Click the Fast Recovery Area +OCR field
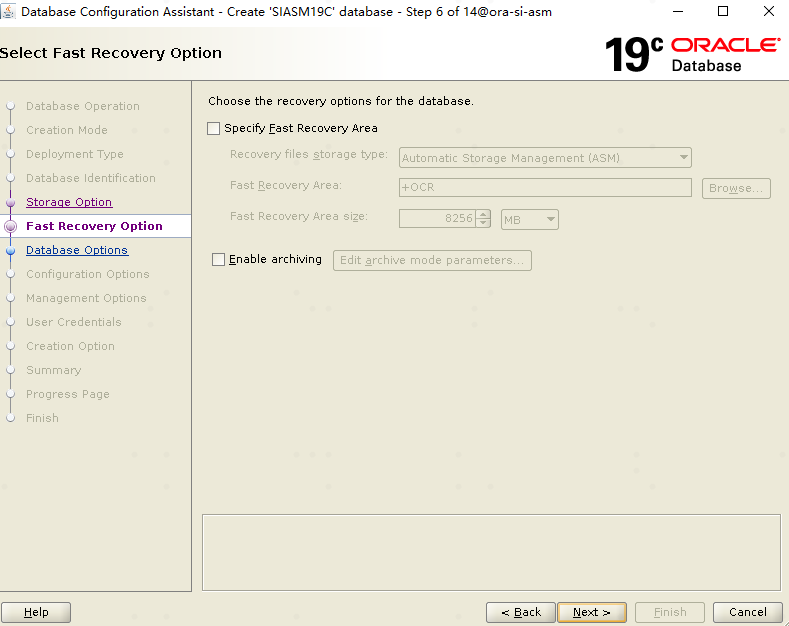 pos(545,187)
